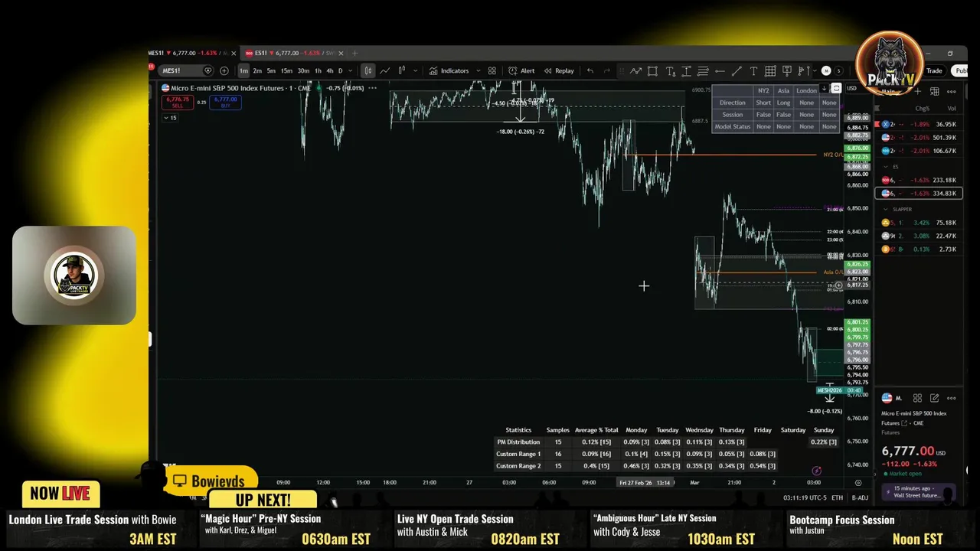Expand the collapsed indicator legend showing 15
This screenshot has width=980, height=551.
coord(170,118)
